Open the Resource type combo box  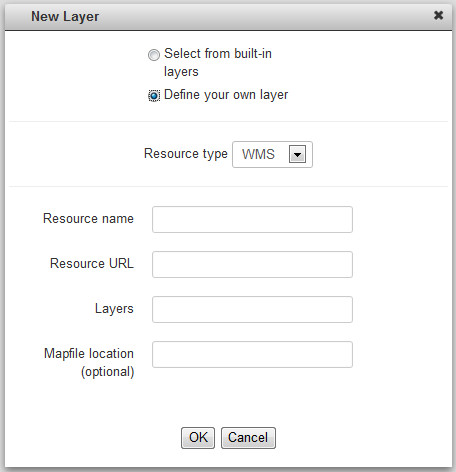point(272,154)
